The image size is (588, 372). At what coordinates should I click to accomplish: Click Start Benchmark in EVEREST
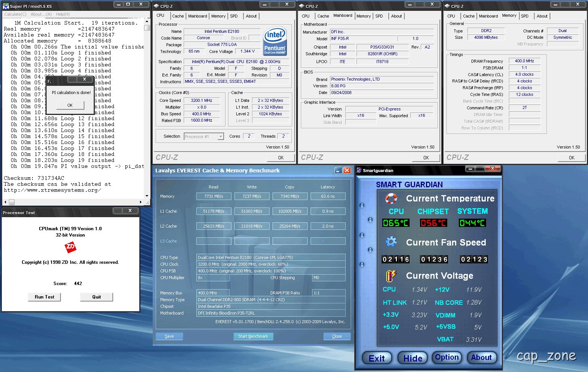pos(253,336)
